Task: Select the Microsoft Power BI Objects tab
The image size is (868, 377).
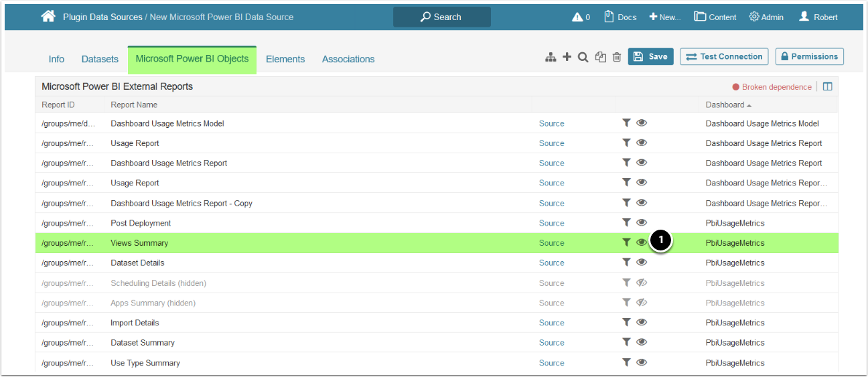Action: tap(192, 60)
